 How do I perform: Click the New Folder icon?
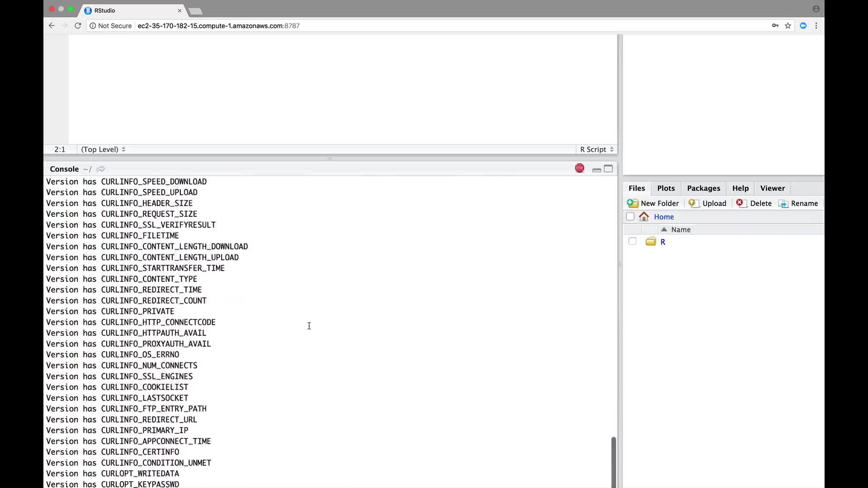tap(632, 203)
